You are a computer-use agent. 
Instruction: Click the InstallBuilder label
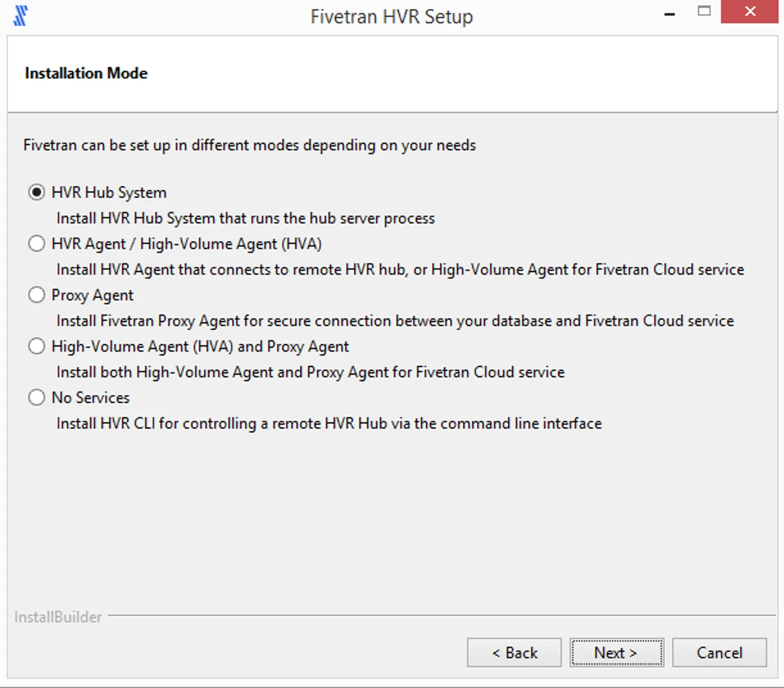58,617
